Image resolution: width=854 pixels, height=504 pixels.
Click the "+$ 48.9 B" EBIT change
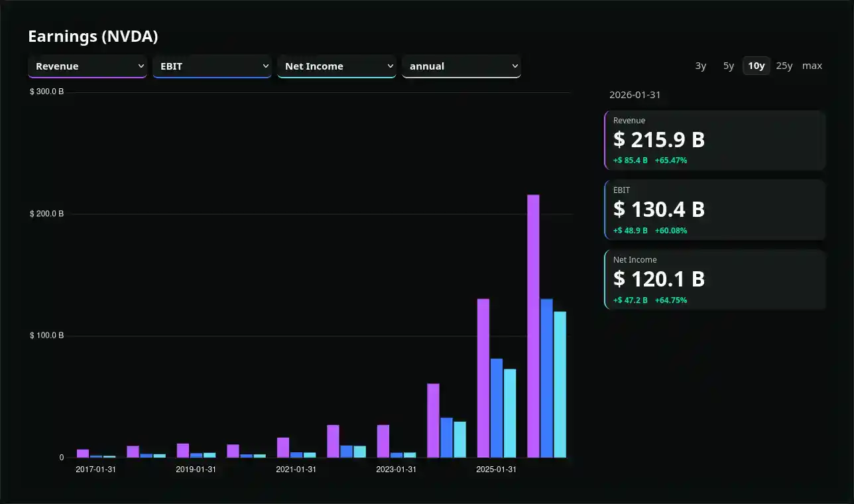(x=631, y=231)
